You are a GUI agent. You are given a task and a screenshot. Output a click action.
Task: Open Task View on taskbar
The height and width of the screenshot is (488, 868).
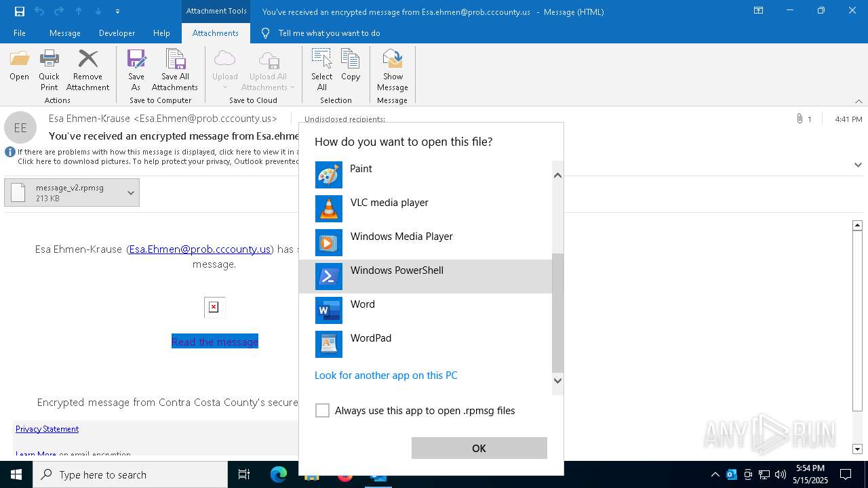(244, 474)
